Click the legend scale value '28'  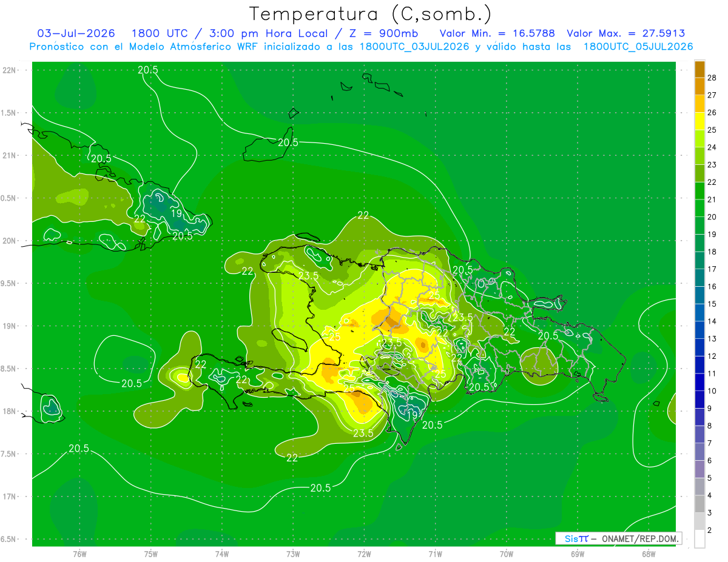tap(712, 78)
